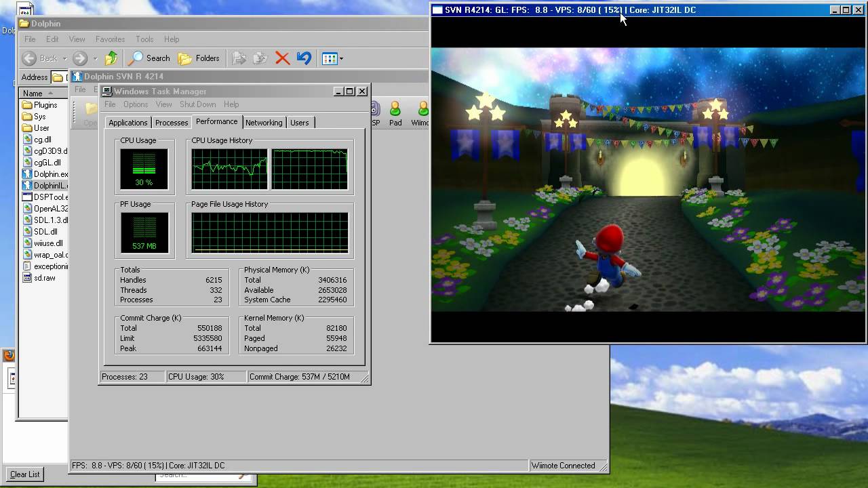Select the DSPTool executable icon

[27, 197]
